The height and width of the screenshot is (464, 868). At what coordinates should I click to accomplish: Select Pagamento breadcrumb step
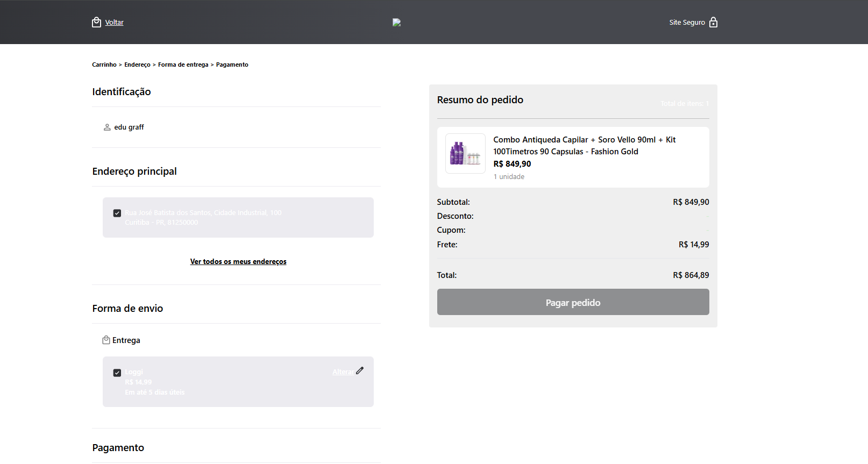232,65
